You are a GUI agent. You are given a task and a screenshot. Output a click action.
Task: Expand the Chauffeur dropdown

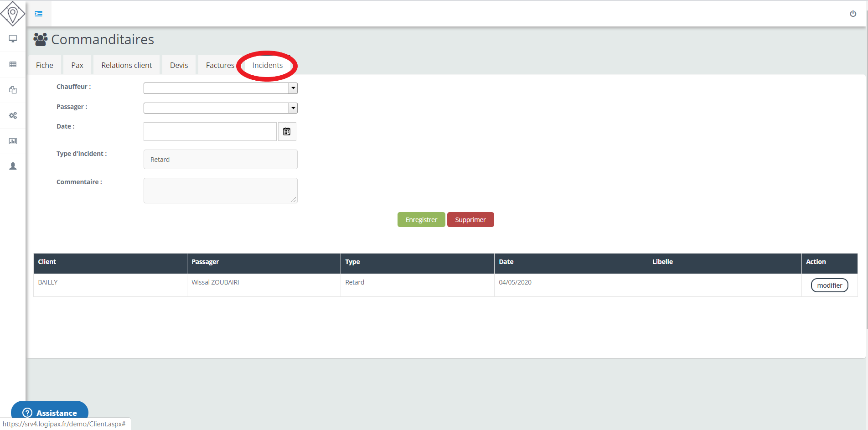tap(293, 88)
